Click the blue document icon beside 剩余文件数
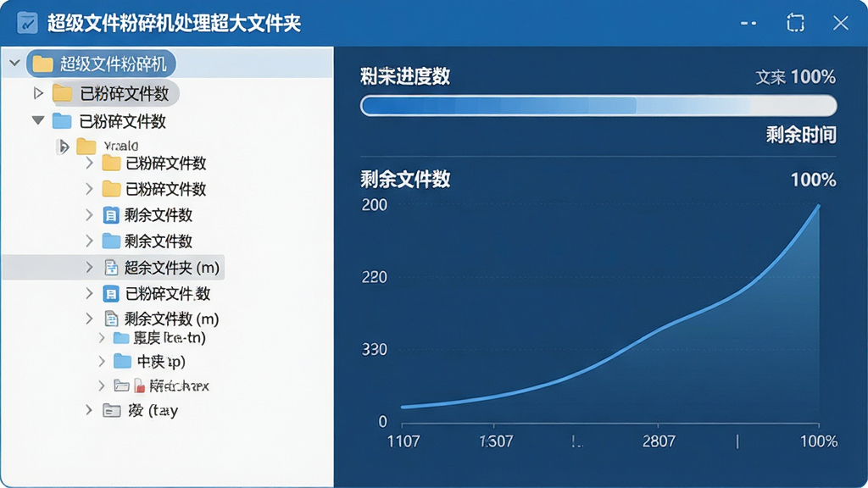The height and width of the screenshot is (488, 868). (111, 214)
